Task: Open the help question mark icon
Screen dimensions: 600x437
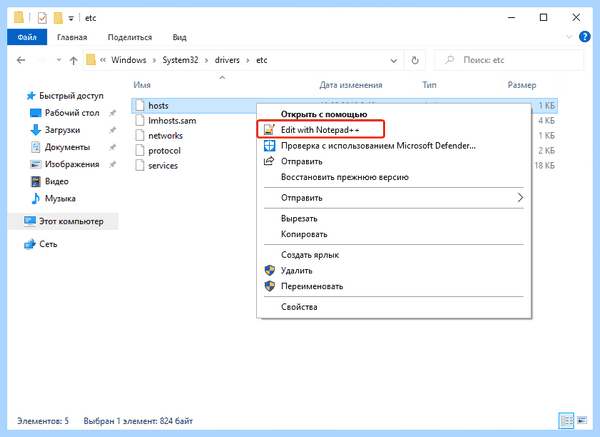Action: [x=585, y=37]
